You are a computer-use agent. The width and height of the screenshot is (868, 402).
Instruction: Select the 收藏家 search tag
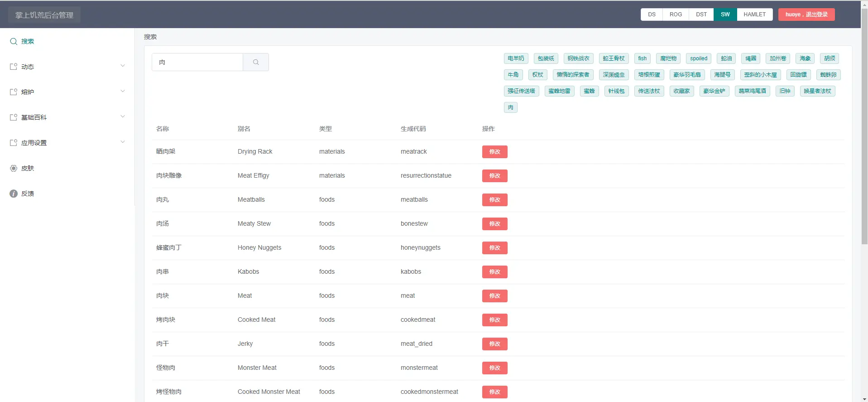tap(681, 91)
